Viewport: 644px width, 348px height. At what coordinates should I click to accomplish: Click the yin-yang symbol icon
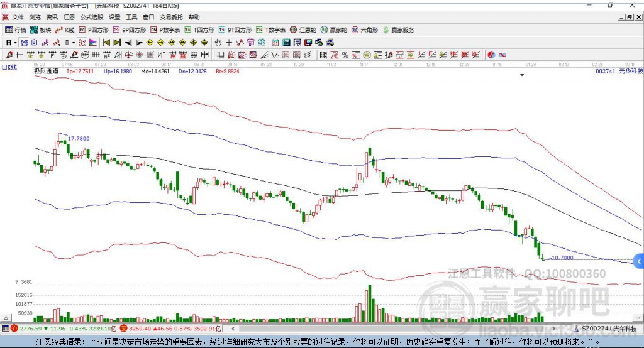[491, 55]
